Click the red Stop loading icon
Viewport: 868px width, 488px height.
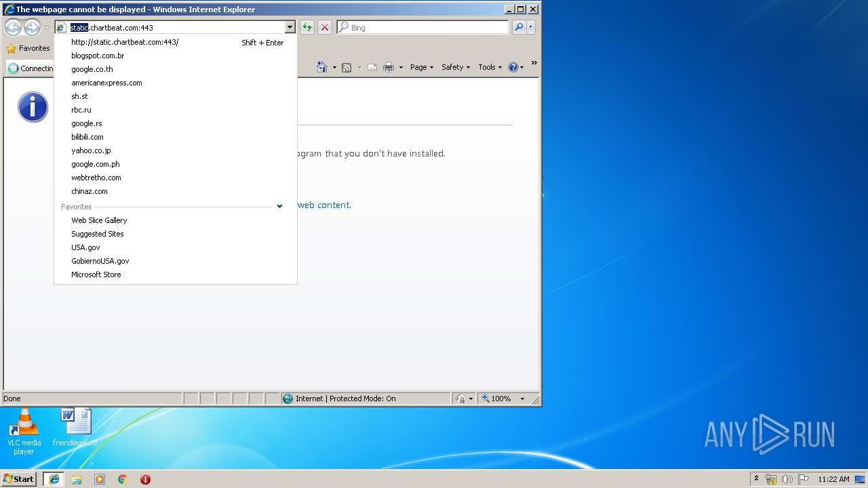tap(325, 27)
